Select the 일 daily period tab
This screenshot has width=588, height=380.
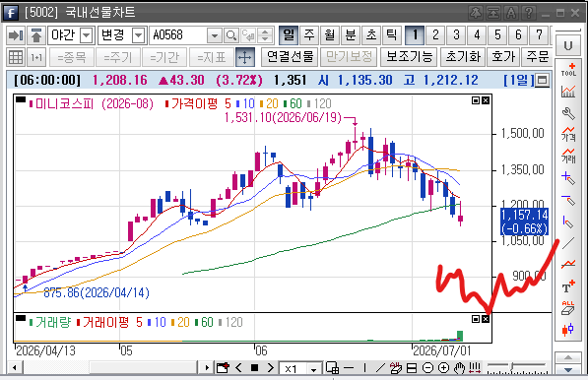[x=289, y=35]
